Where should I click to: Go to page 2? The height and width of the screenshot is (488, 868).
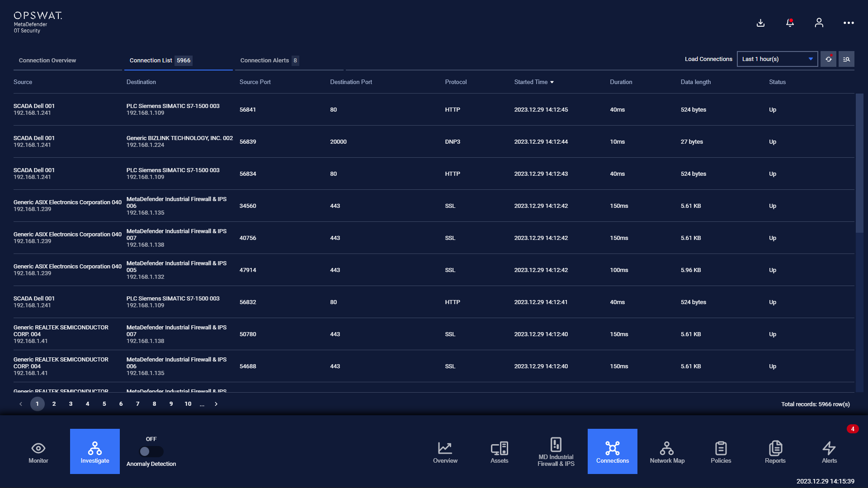point(54,404)
